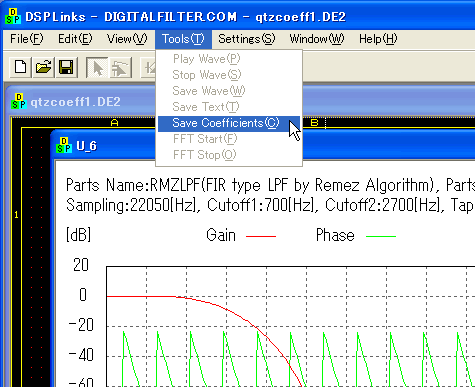Click the DSP icon in main title bar
Image resolution: width=475 pixels, height=387 pixels.
[x=13, y=16]
